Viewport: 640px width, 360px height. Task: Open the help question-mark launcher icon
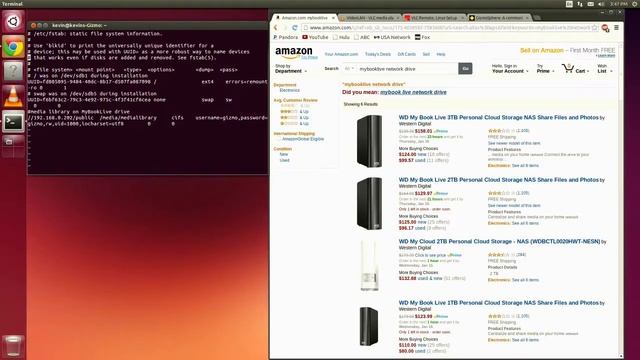click(x=13, y=71)
